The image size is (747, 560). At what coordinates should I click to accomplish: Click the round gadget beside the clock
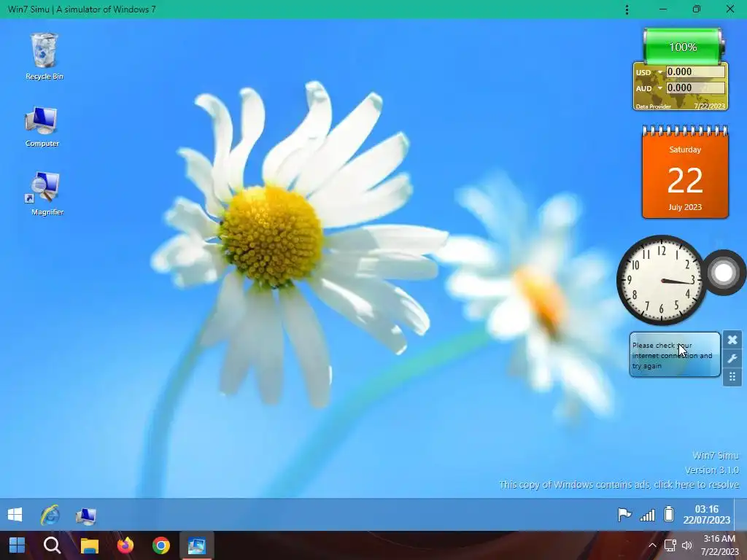723,273
